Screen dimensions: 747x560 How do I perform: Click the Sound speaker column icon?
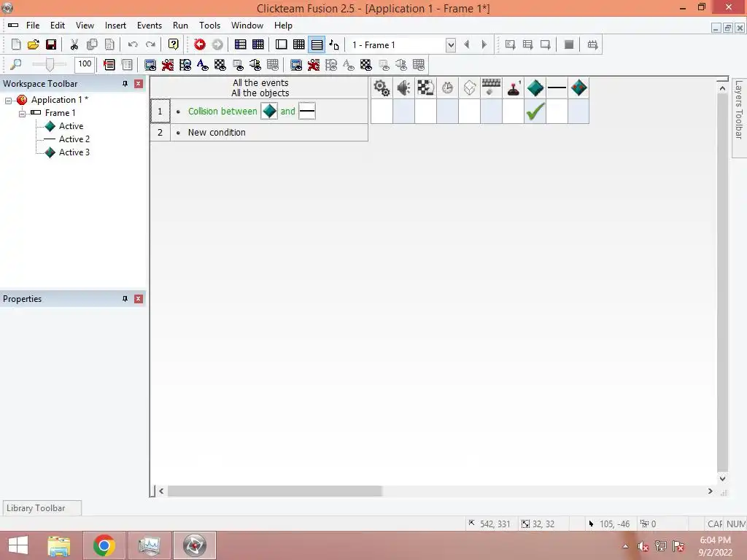403,88
